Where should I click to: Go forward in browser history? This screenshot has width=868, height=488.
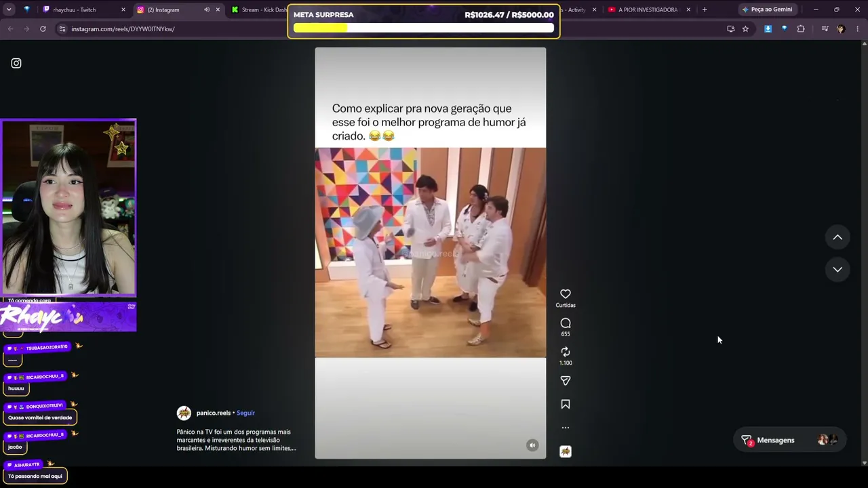pyautogui.click(x=26, y=29)
